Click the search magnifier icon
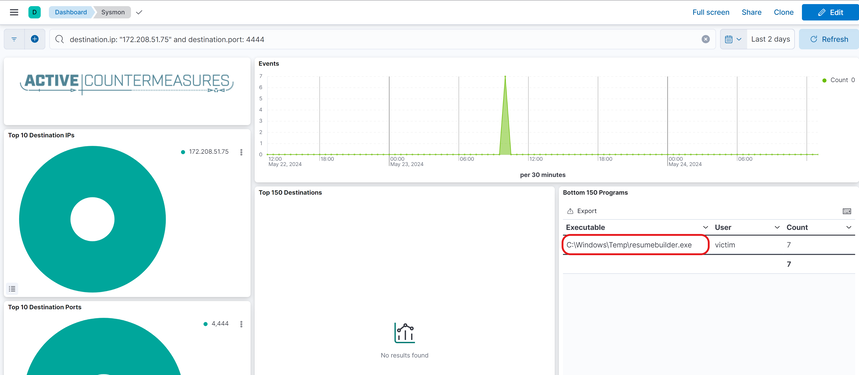The width and height of the screenshot is (859, 375). click(60, 39)
